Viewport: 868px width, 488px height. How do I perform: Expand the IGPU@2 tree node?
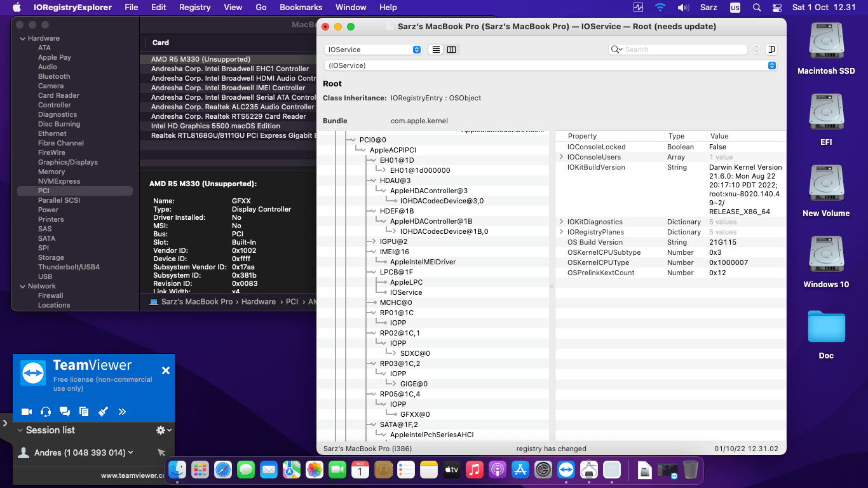[x=373, y=241]
